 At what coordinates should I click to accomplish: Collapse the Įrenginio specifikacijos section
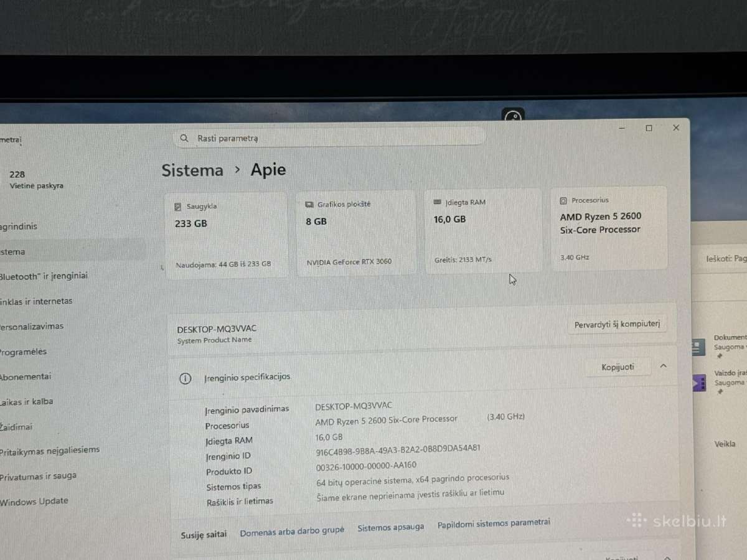coord(663,366)
